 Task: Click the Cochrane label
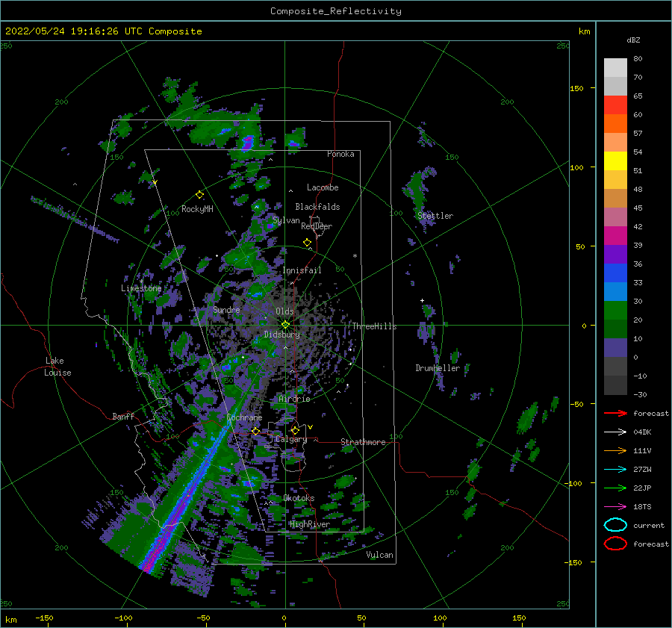click(244, 417)
